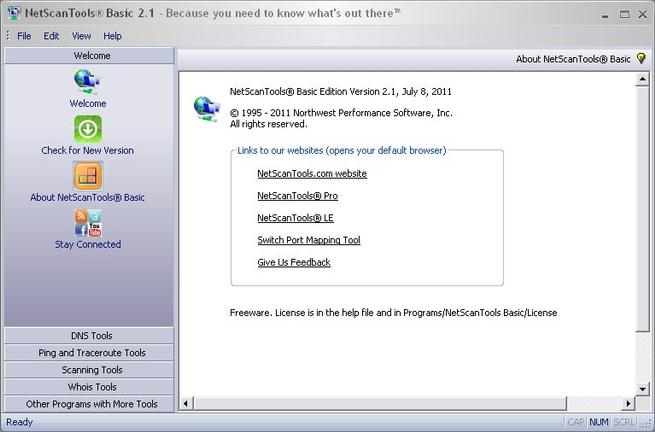Image resolution: width=655 pixels, height=432 pixels.
Task: Click the CAP indicator in status bar
Action: pyautogui.click(x=576, y=422)
